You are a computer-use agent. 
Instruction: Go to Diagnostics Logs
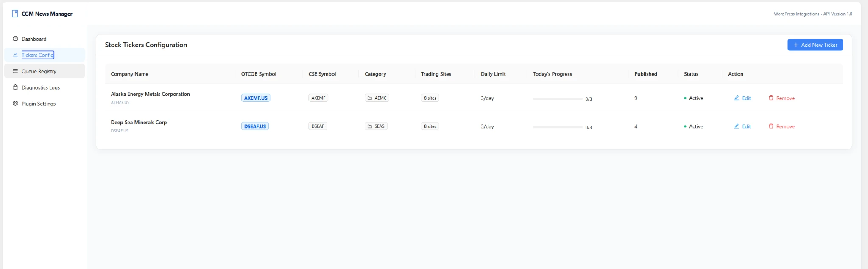pyautogui.click(x=45, y=87)
